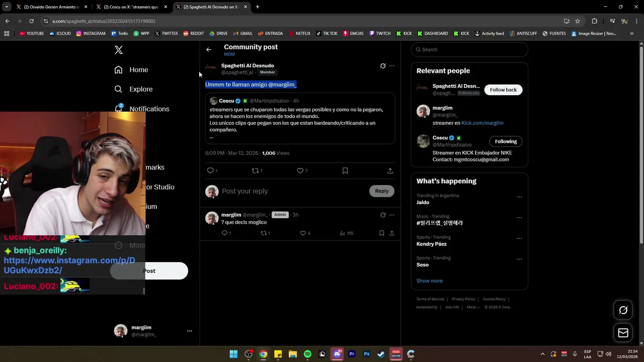
Task: Open Explore in the X sidebar
Action: (x=133, y=89)
